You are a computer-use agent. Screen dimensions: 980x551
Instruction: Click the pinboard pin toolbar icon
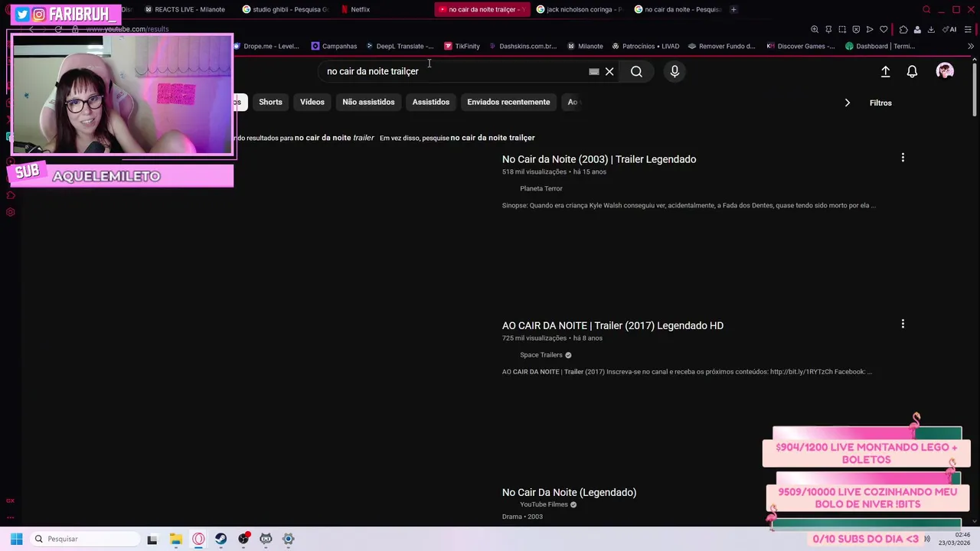point(828,29)
